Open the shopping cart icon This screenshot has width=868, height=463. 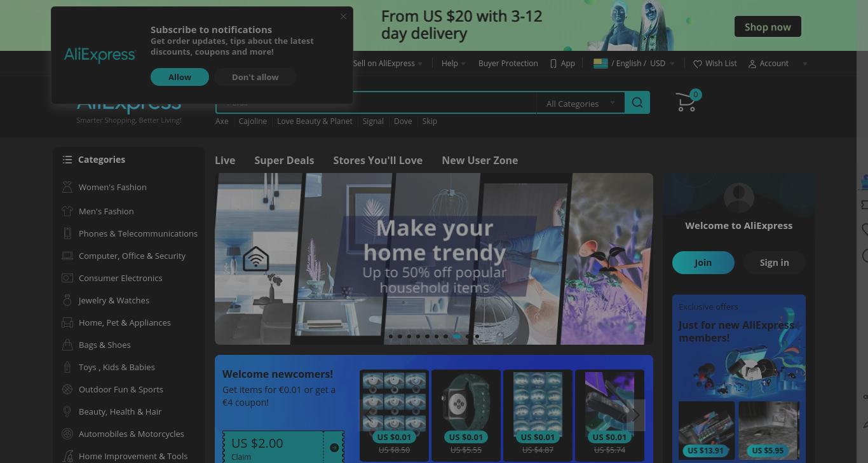pos(687,102)
